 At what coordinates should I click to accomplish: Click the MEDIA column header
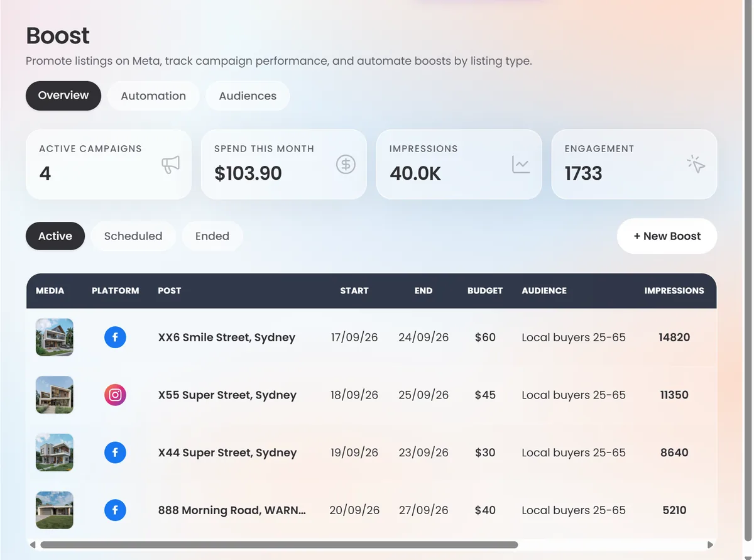(50, 291)
